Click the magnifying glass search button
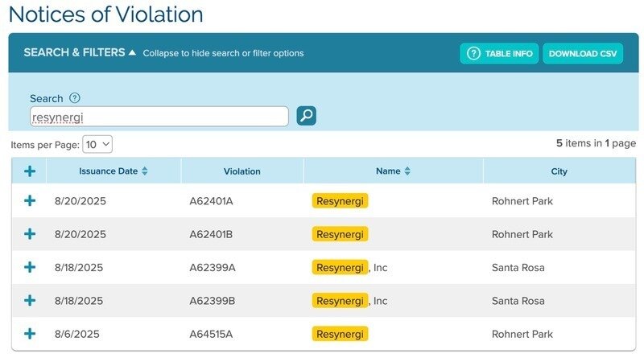The width and height of the screenshot is (644, 362). pos(306,116)
